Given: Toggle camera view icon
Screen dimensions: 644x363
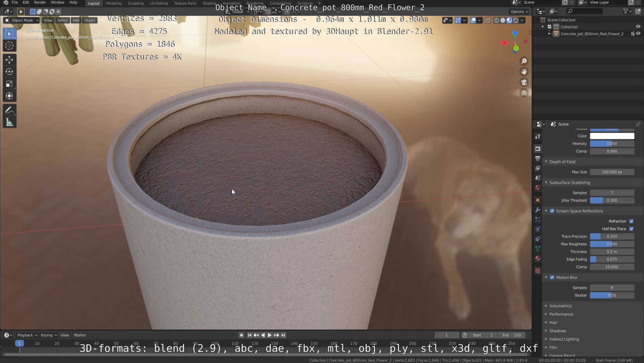Looking at the screenshot, I should 524,82.
